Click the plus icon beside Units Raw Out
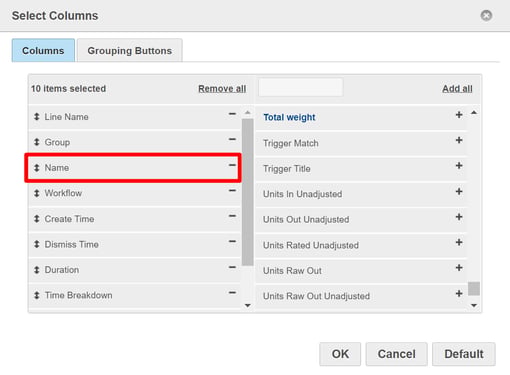The image size is (510, 375). tap(459, 268)
